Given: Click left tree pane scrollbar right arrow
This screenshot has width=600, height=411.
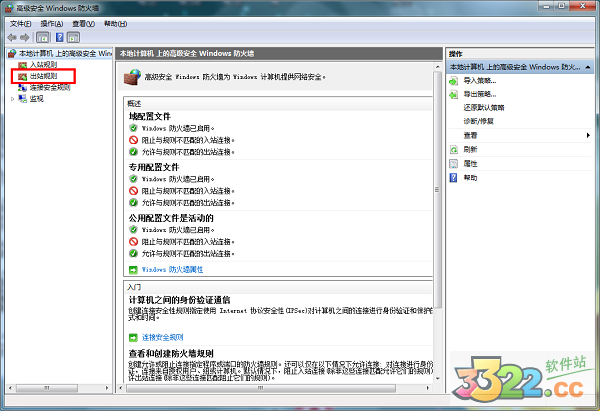Looking at the screenshot, I should (107, 388).
